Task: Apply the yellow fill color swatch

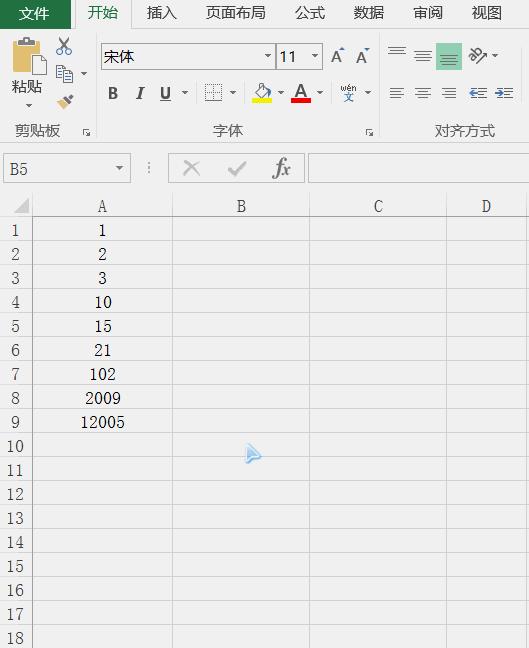Action: 262,93
